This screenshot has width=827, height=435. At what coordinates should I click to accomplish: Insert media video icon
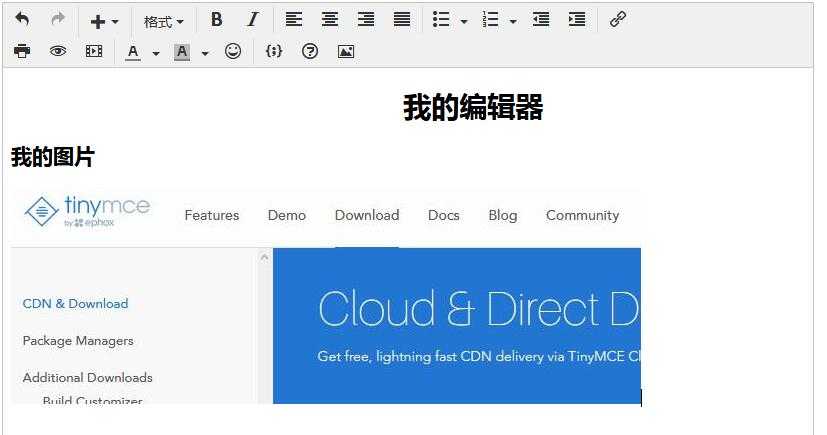pos(94,51)
